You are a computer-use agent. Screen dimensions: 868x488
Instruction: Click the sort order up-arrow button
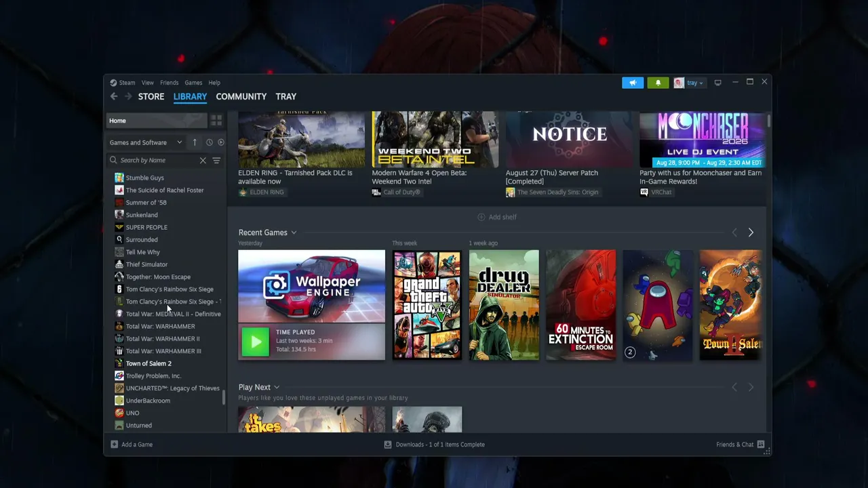195,142
